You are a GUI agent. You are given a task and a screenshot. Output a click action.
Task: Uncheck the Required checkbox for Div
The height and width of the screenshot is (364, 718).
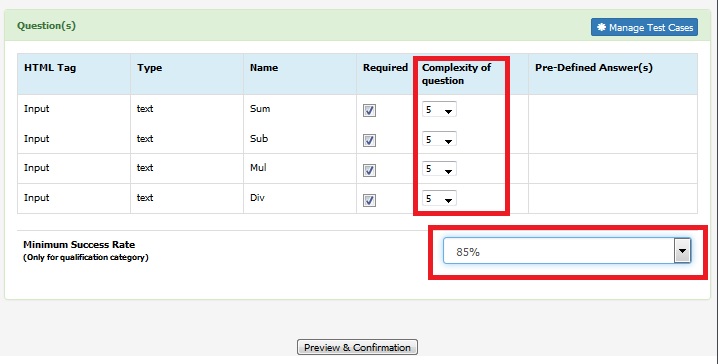pyautogui.click(x=369, y=200)
